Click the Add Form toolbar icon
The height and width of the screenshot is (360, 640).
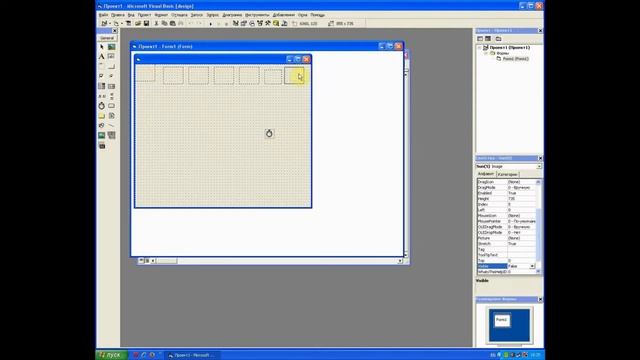point(116,24)
